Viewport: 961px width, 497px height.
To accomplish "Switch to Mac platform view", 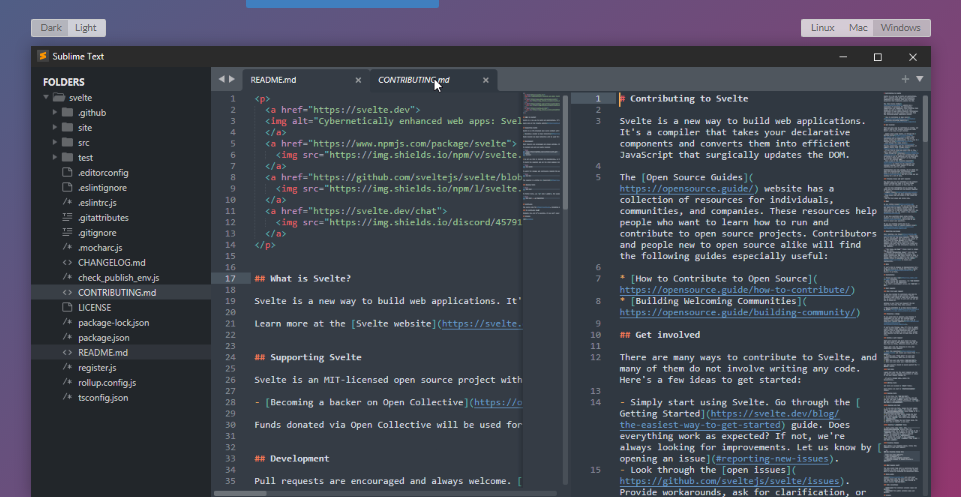I will [858, 28].
